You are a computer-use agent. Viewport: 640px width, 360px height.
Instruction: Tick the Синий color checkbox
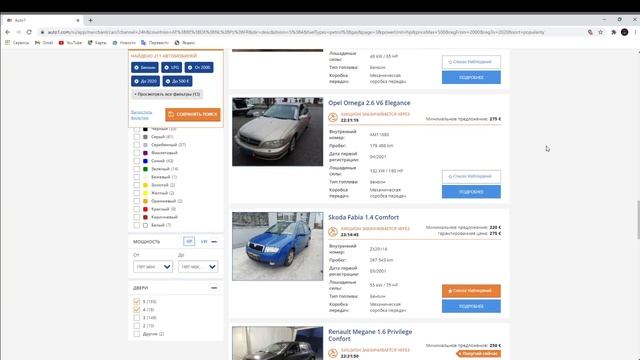[x=137, y=161]
